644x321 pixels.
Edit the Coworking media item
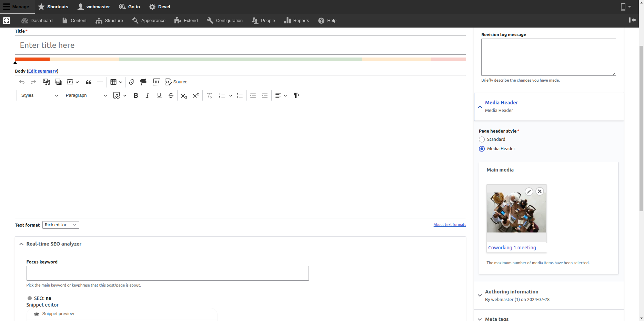[x=529, y=191]
